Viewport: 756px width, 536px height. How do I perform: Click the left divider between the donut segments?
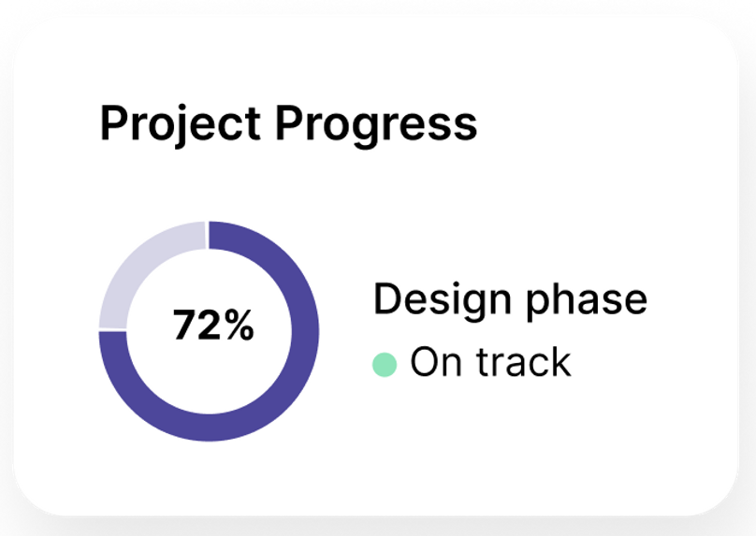[113, 329]
